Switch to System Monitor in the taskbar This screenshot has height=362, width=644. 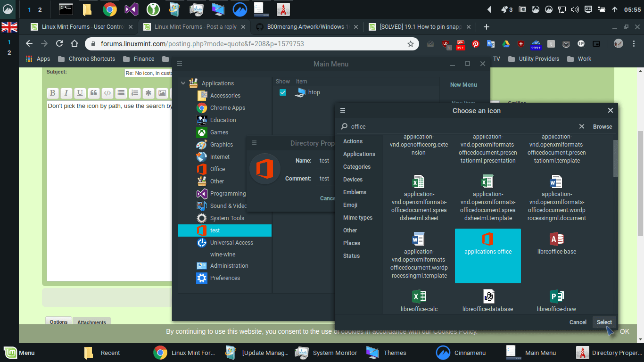[327, 353]
